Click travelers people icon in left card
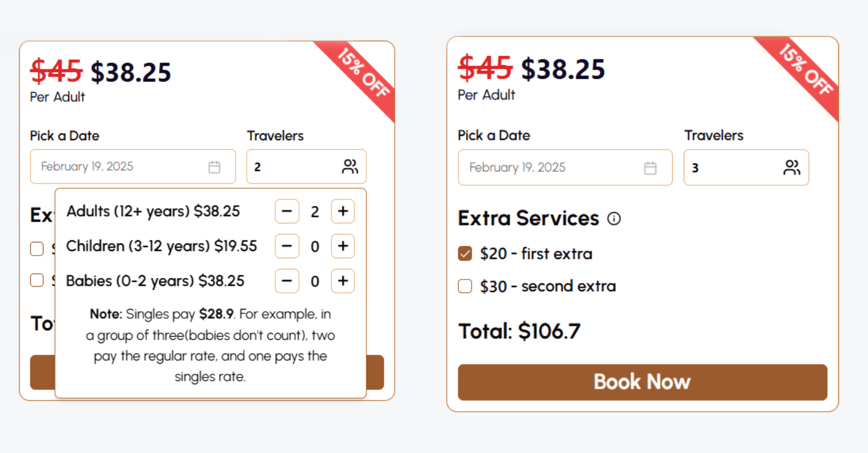The image size is (868, 453). click(x=350, y=167)
